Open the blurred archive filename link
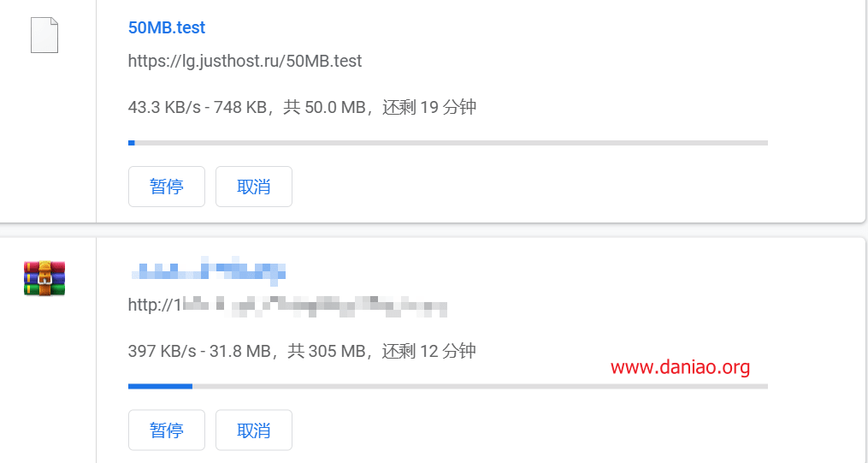Screen dimensions: 868x463 point(209,270)
